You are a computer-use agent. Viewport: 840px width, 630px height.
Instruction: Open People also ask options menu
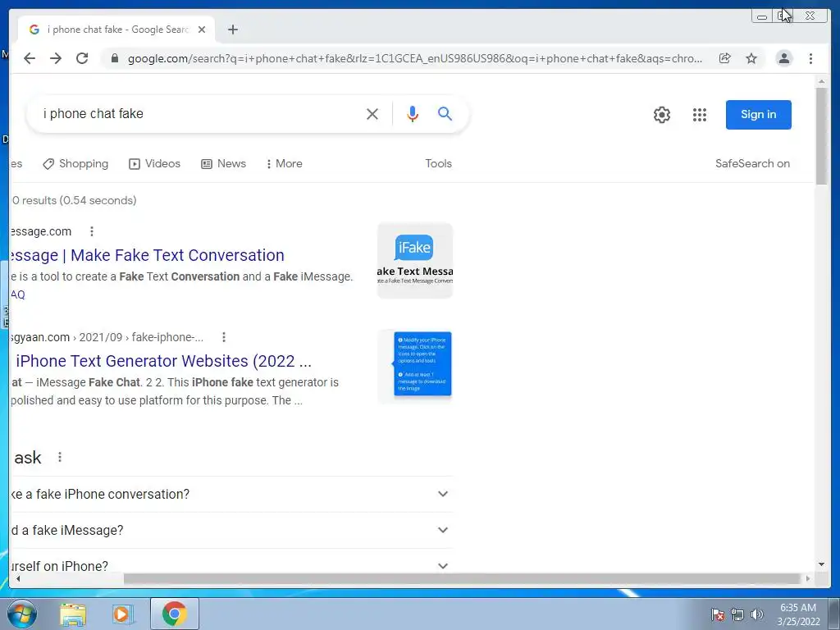click(60, 457)
